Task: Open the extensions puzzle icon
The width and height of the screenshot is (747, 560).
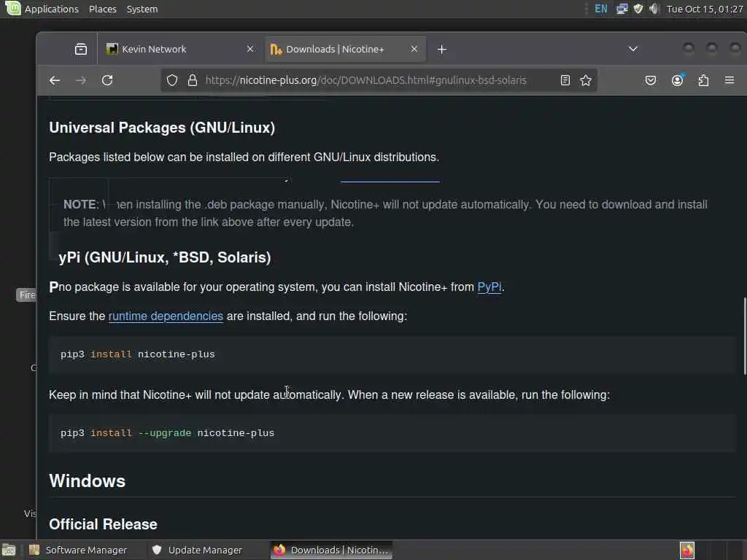Action: 703,80
